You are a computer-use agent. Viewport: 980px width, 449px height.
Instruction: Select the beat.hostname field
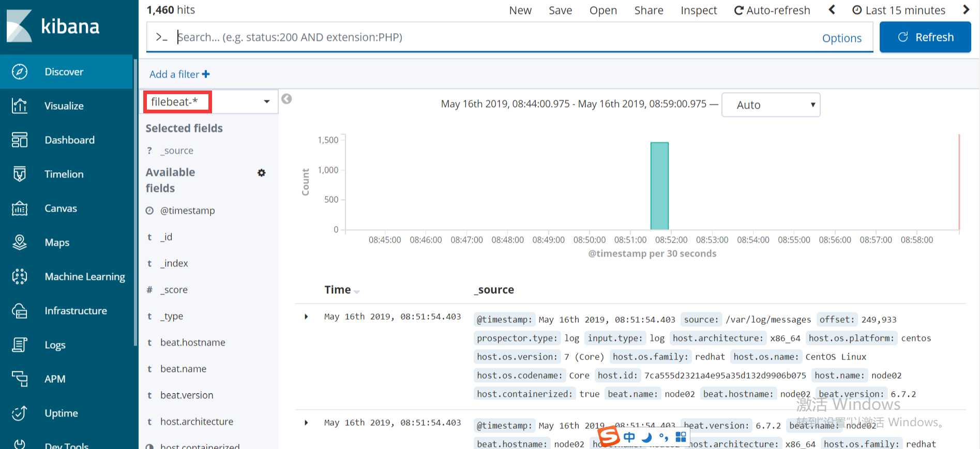coord(193,342)
